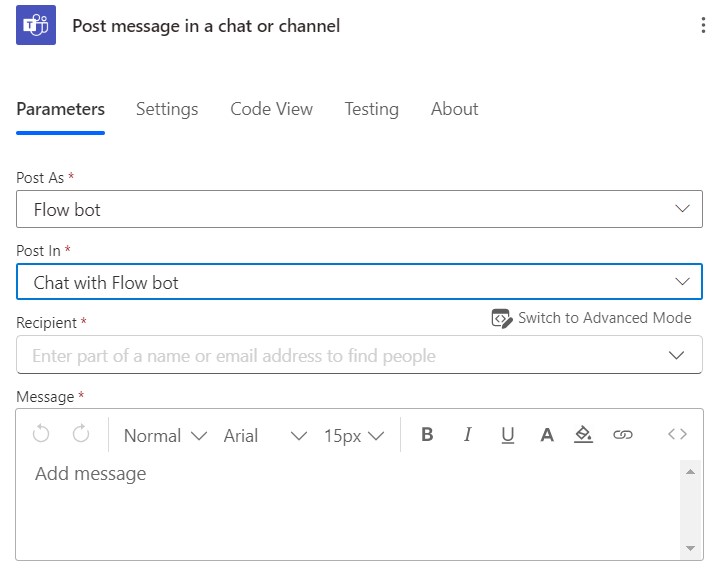Redo the message edit
Image resolution: width=720 pixels, height=580 pixels.
tap(81, 434)
